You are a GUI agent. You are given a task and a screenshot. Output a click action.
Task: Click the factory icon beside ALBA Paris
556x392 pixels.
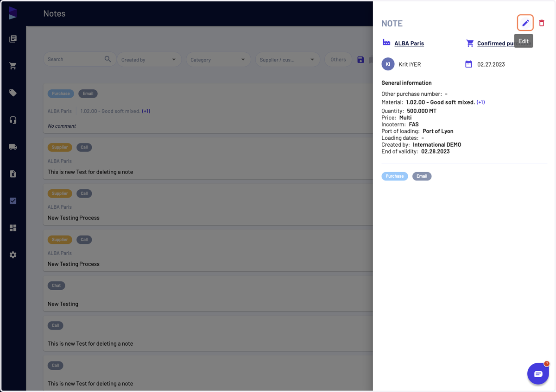[386, 43]
